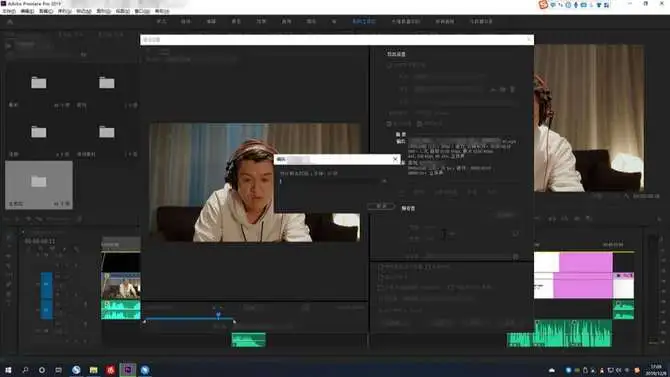Select the pink clip on the timeline

585,262
